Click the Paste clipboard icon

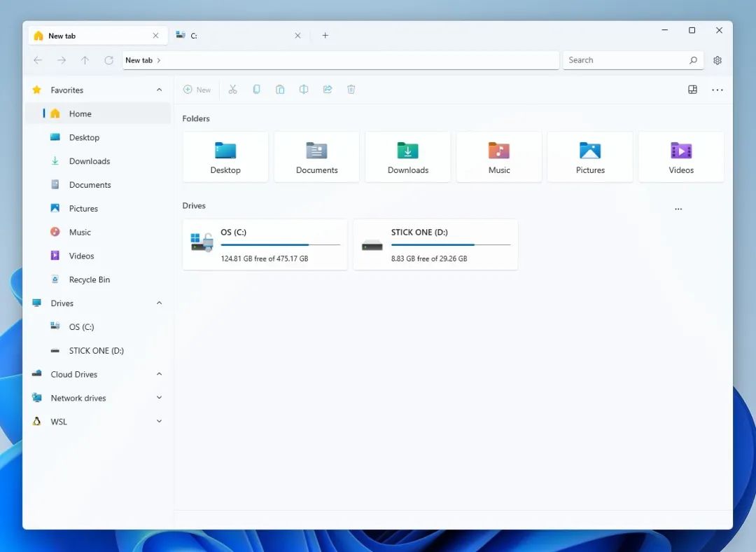(x=280, y=90)
